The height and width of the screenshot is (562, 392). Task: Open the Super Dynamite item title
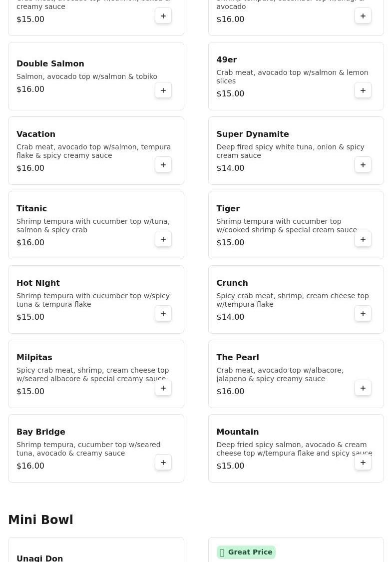[x=252, y=134]
